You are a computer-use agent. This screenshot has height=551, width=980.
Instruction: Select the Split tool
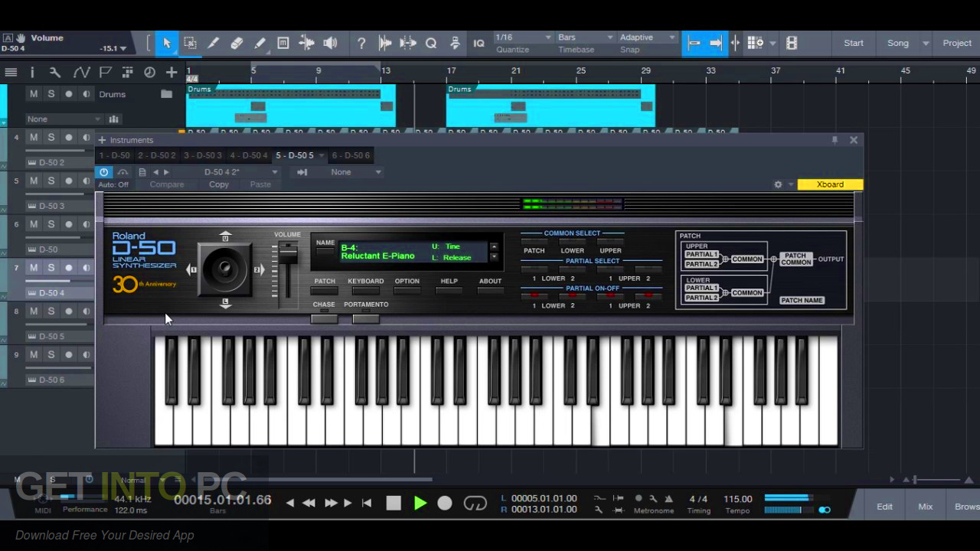[x=214, y=44]
